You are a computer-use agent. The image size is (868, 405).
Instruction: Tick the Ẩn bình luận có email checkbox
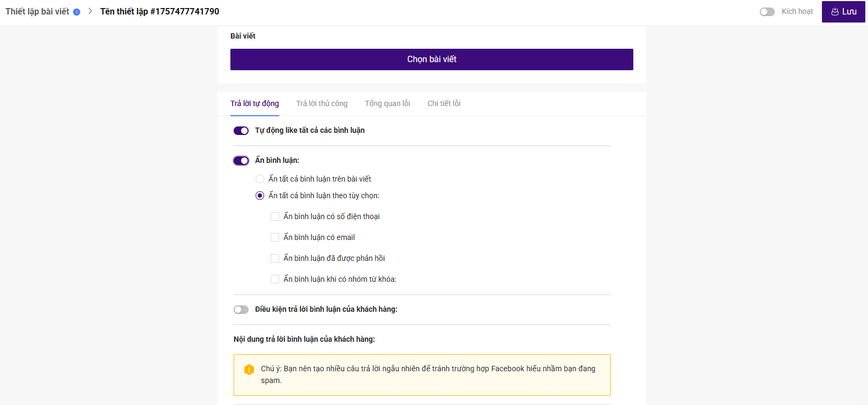275,237
